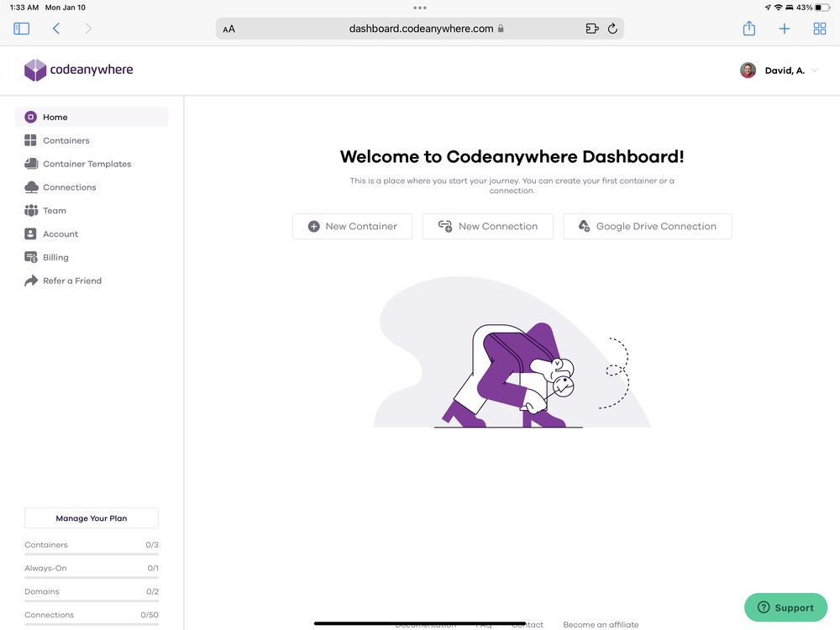Open the AA reader text settings
This screenshot has width=840, height=630.
tap(228, 29)
